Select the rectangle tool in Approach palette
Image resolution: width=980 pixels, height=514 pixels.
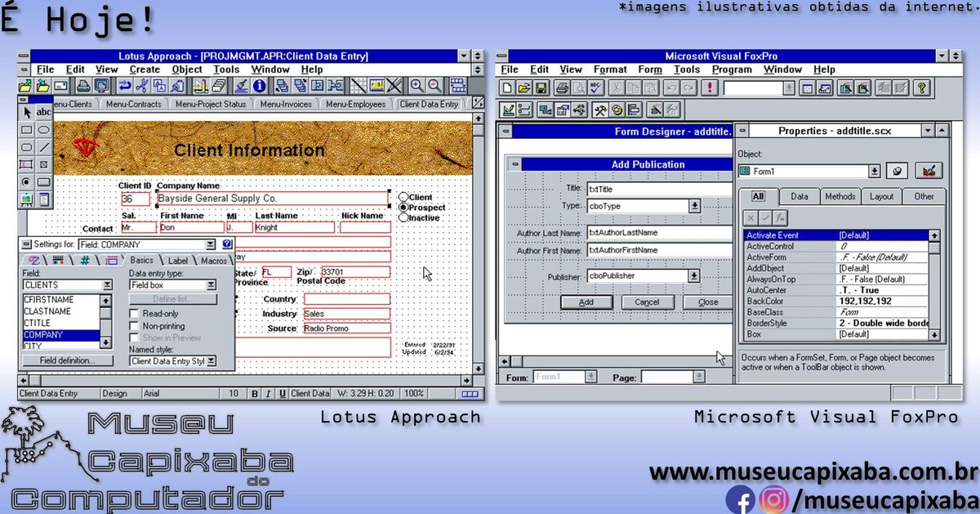tap(27, 130)
